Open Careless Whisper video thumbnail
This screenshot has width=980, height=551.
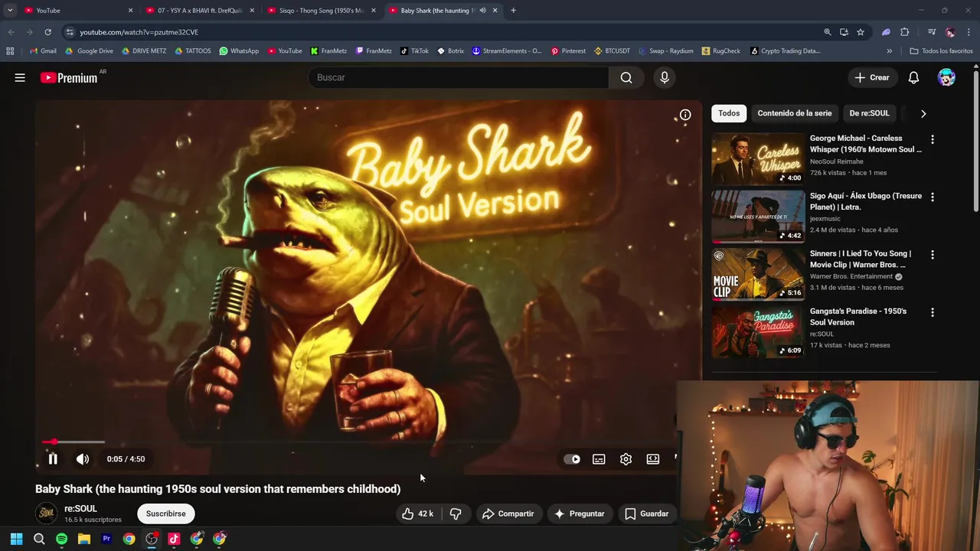[x=758, y=158]
